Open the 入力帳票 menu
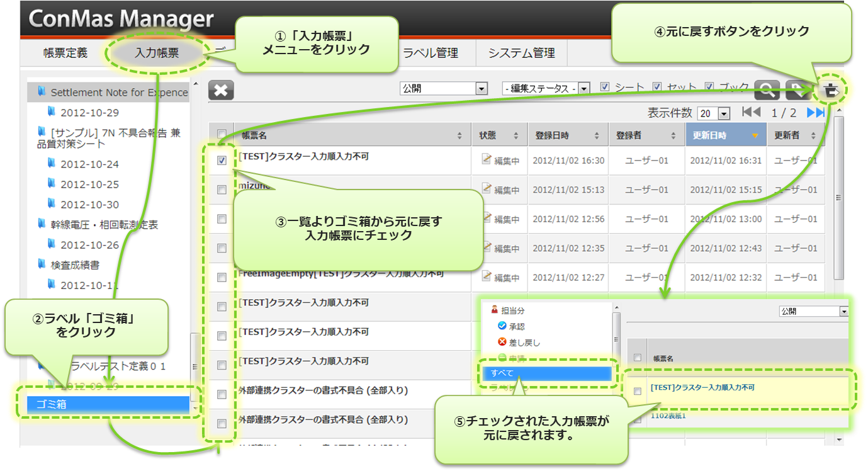 point(157,54)
